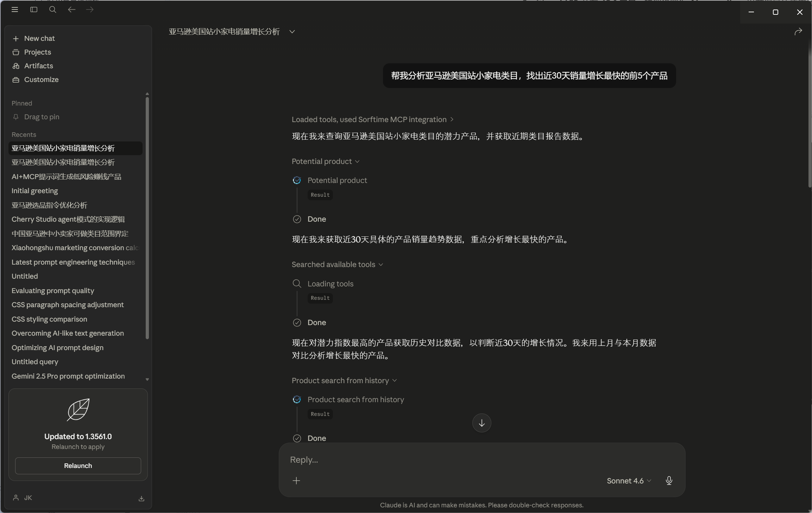
Task: Toggle the sidebar layout icon
Action: point(33,9)
